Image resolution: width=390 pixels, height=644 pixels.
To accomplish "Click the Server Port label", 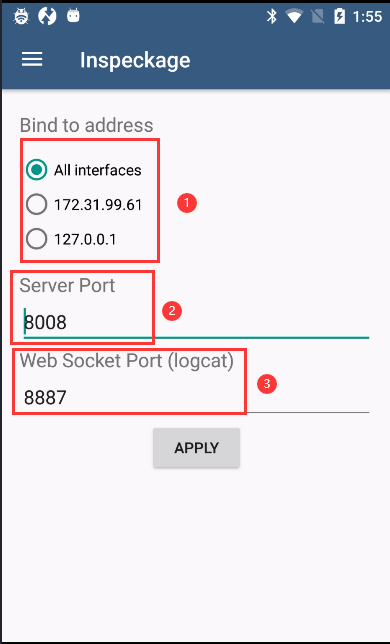I will pyautogui.click(x=67, y=285).
